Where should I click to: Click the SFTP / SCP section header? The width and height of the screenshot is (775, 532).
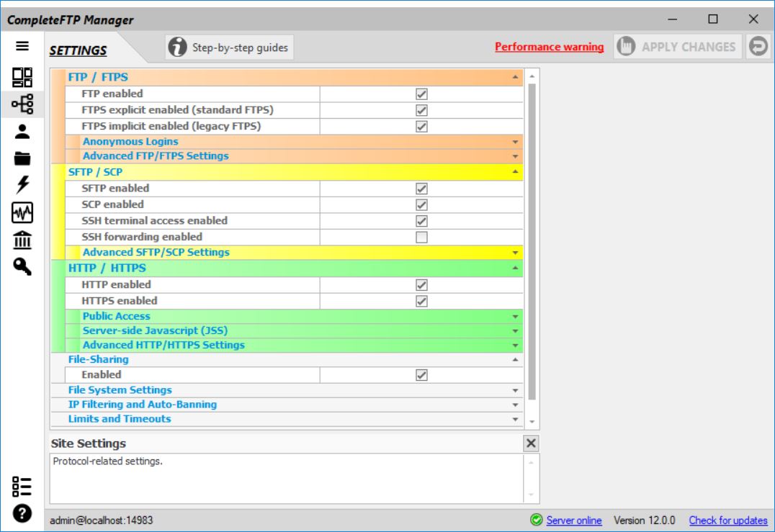(287, 172)
